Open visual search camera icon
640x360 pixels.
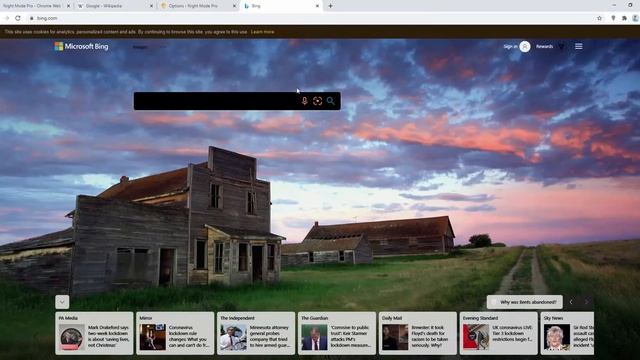318,101
